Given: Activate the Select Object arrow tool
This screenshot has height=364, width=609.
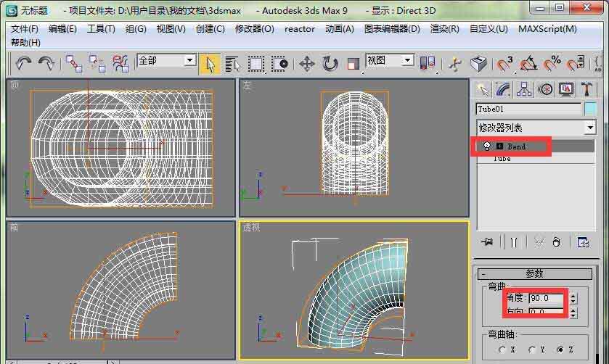Looking at the screenshot, I should tap(209, 64).
